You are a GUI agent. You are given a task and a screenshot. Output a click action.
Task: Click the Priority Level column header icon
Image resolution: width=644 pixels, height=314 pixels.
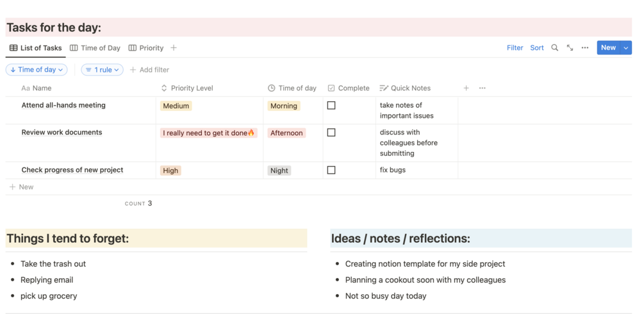164,88
